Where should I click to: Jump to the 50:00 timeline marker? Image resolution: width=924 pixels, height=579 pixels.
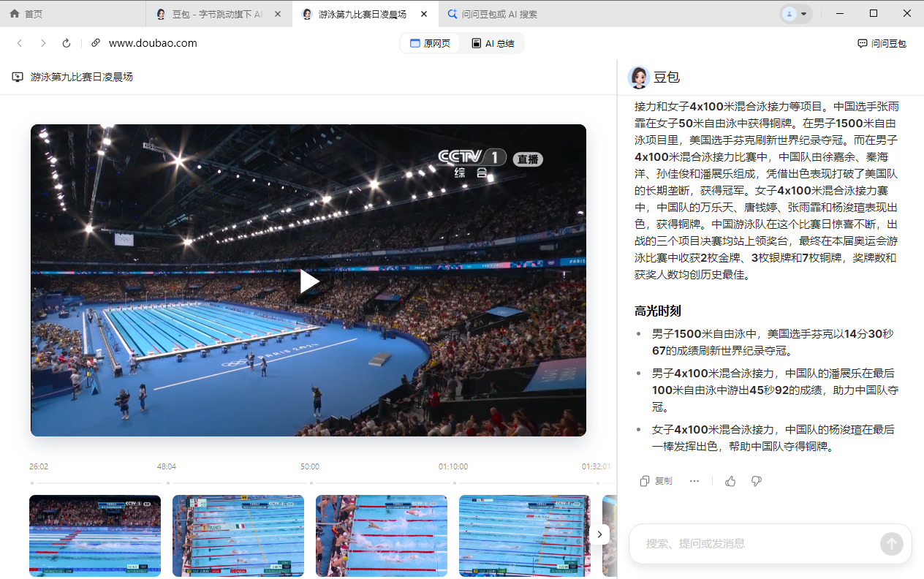pyautogui.click(x=310, y=466)
